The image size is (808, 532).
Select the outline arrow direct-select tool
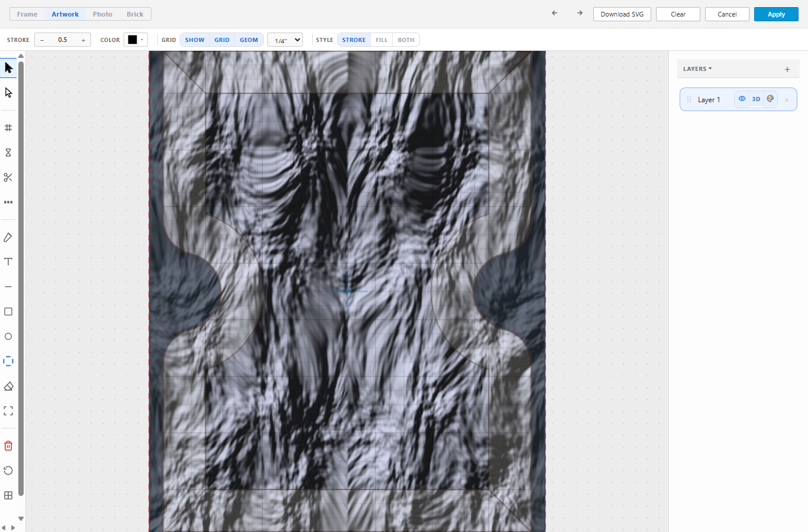click(8, 93)
